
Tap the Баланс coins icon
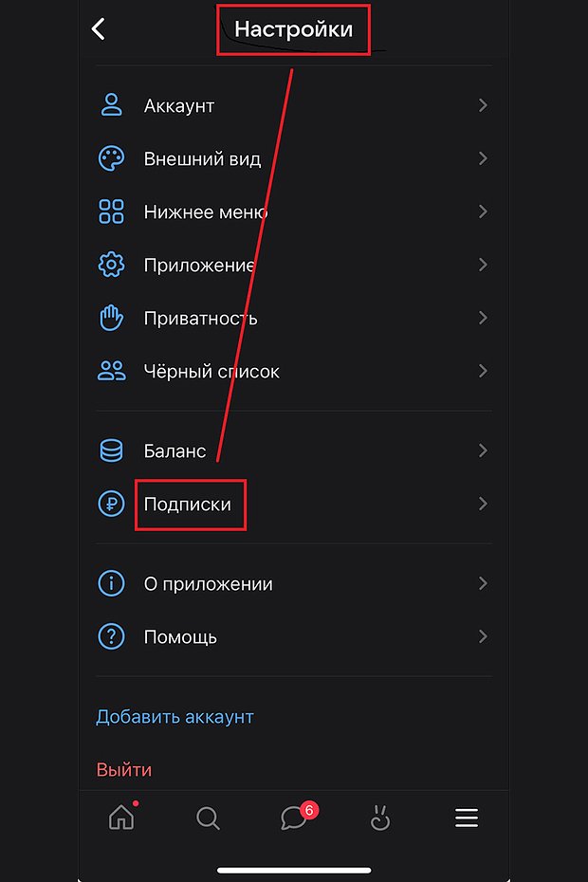click(x=111, y=450)
